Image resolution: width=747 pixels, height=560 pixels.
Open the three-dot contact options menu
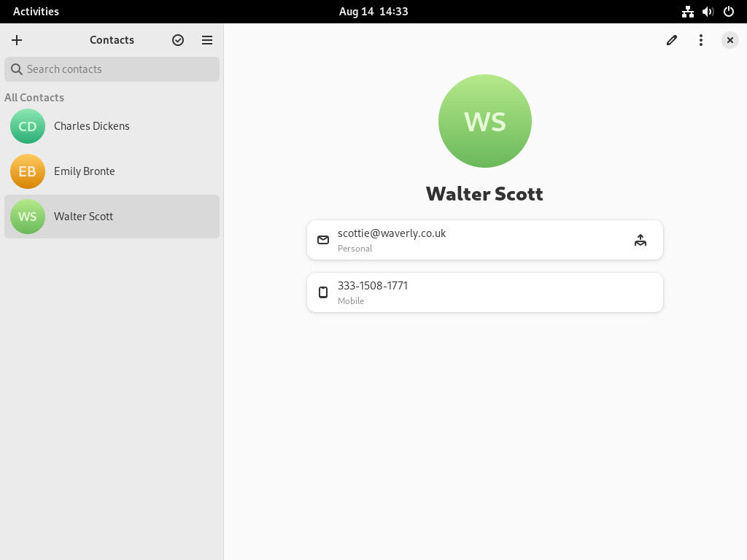[701, 40]
